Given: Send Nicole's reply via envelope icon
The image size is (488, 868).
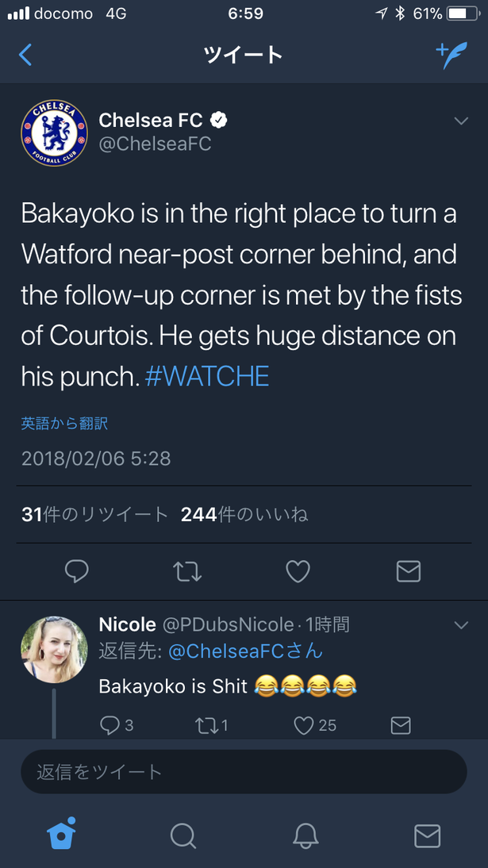Looking at the screenshot, I should (x=401, y=725).
